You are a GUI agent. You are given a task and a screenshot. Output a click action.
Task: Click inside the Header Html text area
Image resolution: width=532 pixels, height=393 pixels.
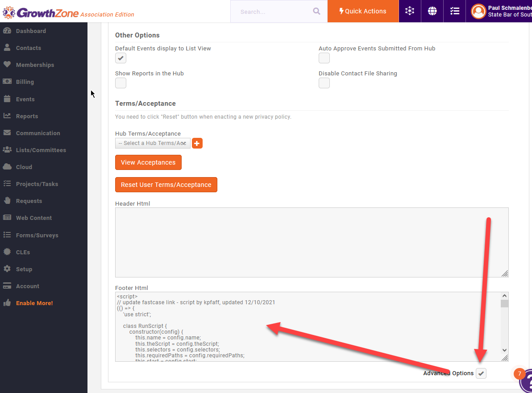tap(312, 242)
